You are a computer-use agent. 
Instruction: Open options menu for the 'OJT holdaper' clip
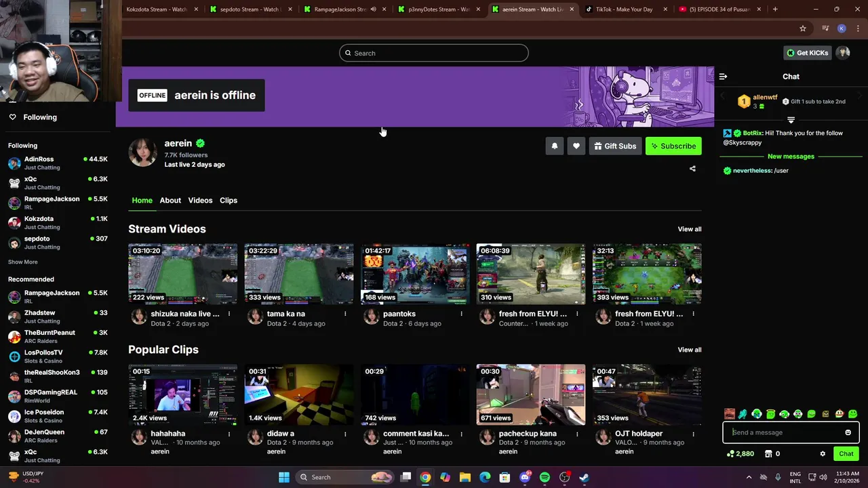click(x=693, y=434)
